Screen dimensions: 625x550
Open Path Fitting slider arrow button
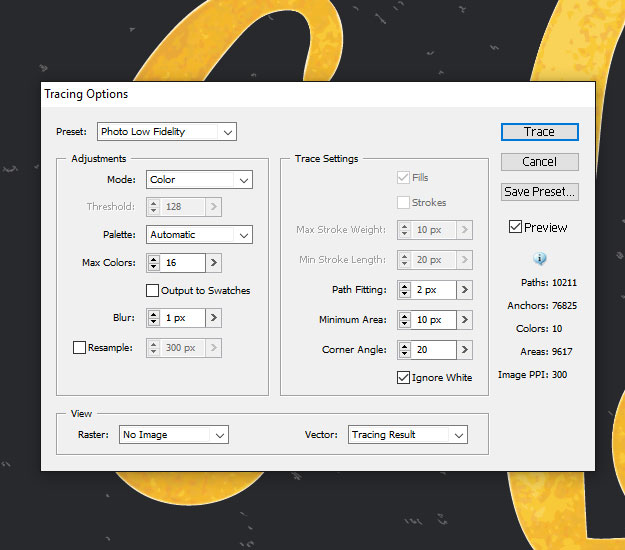[x=465, y=290]
